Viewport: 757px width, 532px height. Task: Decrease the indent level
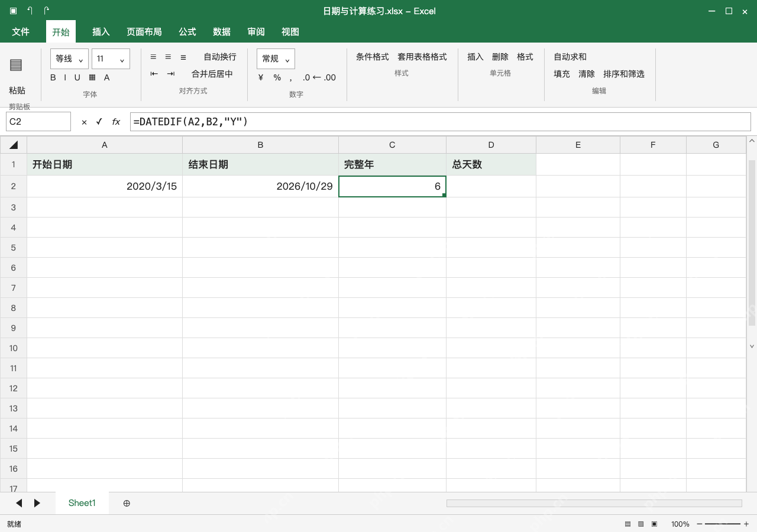pyautogui.click(x=154, y=74)
